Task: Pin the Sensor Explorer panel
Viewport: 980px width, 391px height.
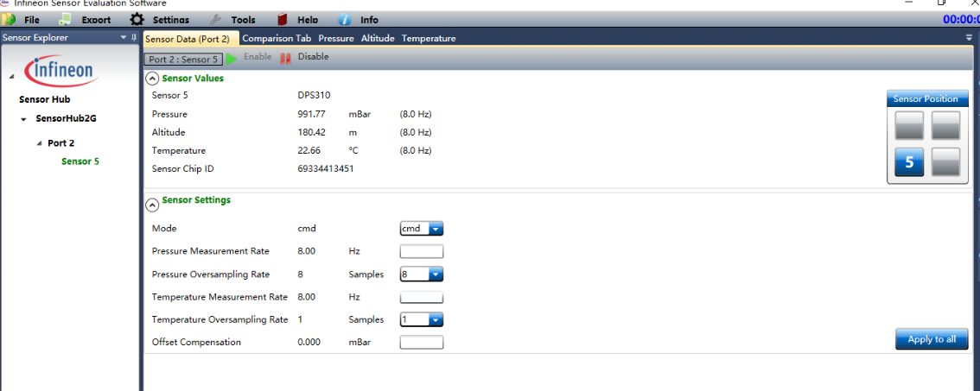Action: coord(134,37)
